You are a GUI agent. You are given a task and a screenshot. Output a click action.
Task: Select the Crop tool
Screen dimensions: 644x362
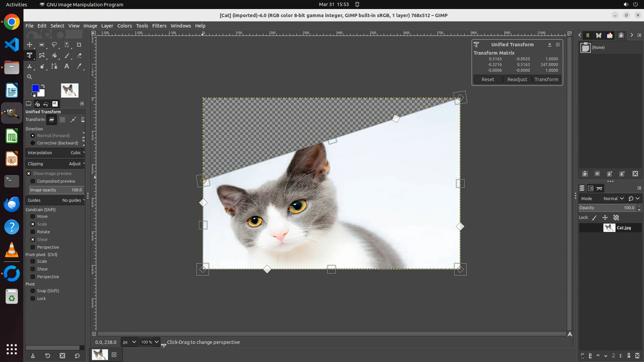pyautogui.click(x=79, y=45)
